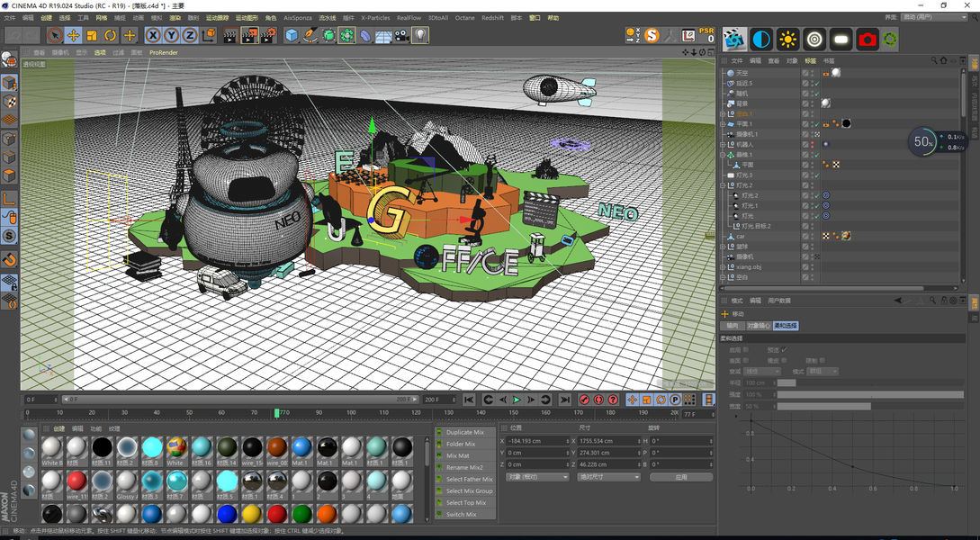
Task: Select the 材质.11 black material ball
Action: [102, 447]
